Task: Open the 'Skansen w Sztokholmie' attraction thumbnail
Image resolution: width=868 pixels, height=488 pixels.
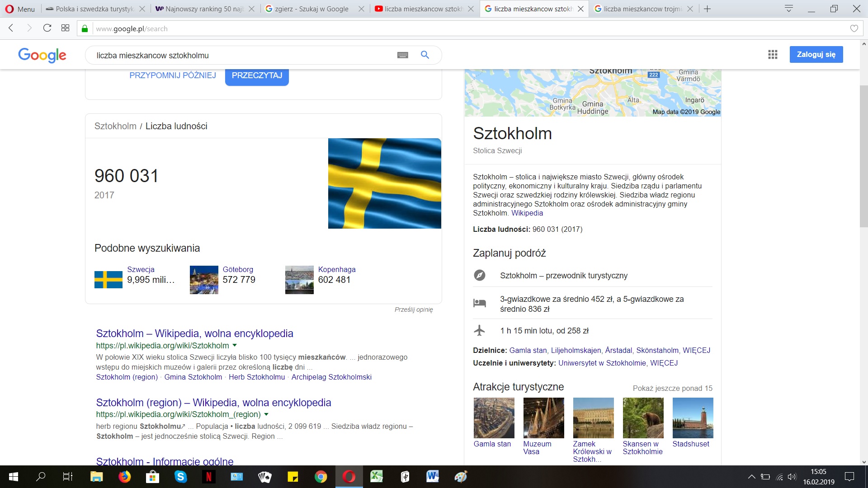Action: point(643,418)
